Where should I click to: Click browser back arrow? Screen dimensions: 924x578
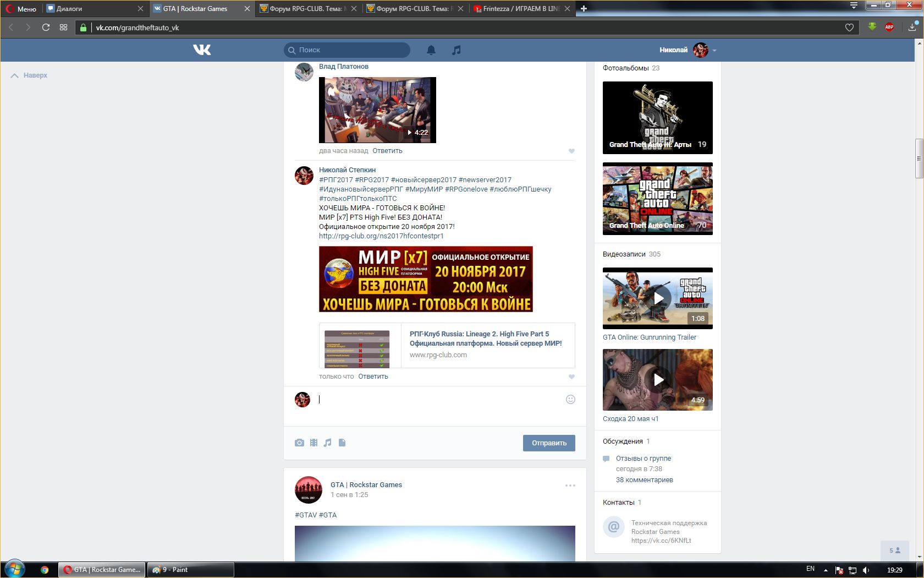[11, 27]
